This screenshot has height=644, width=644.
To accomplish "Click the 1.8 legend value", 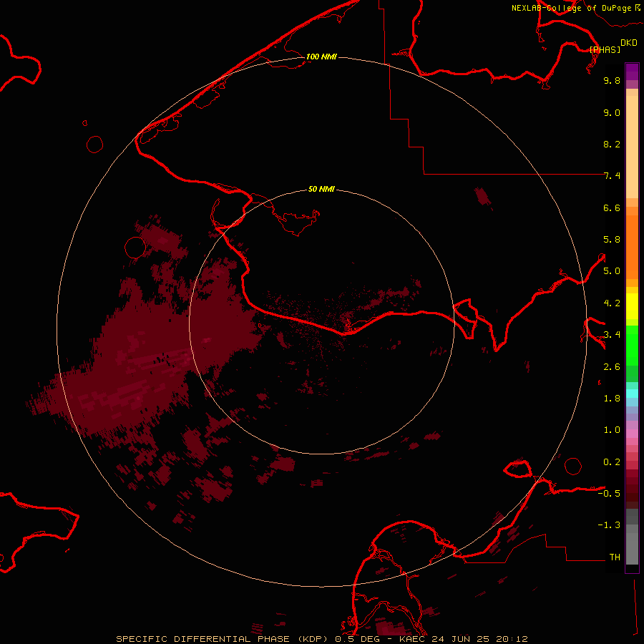I will click(x=612, y=399).
